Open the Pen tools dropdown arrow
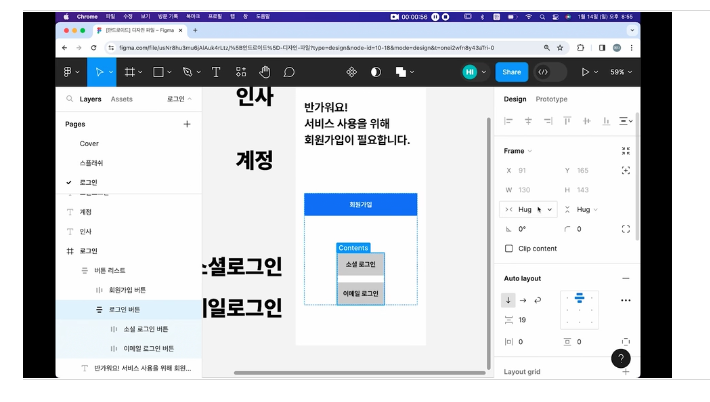Image resolution: width=710 pixels, height=402 pixels. [198, 72]
